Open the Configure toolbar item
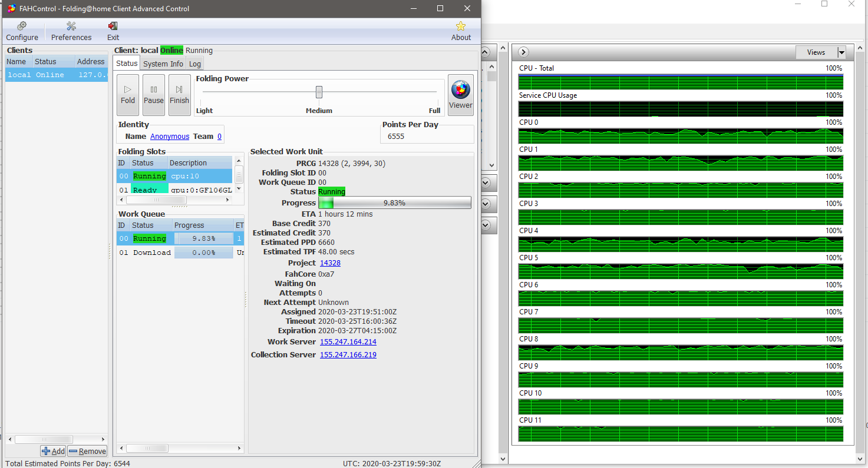Viewport: 868px width, 468px height. point(22,31)
